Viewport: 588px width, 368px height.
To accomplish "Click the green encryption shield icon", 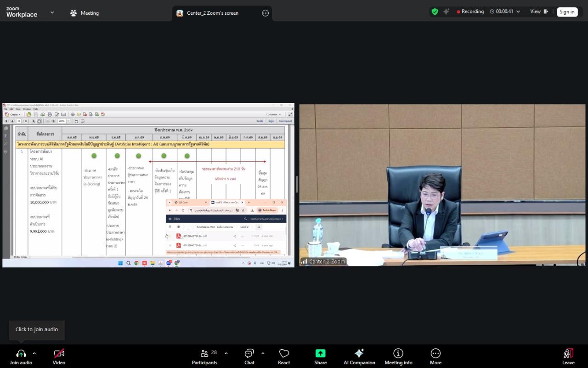I will pos(435,11).
